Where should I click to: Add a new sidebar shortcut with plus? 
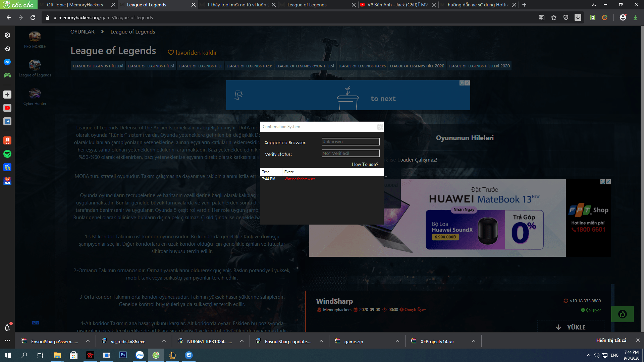pos(7,95)
